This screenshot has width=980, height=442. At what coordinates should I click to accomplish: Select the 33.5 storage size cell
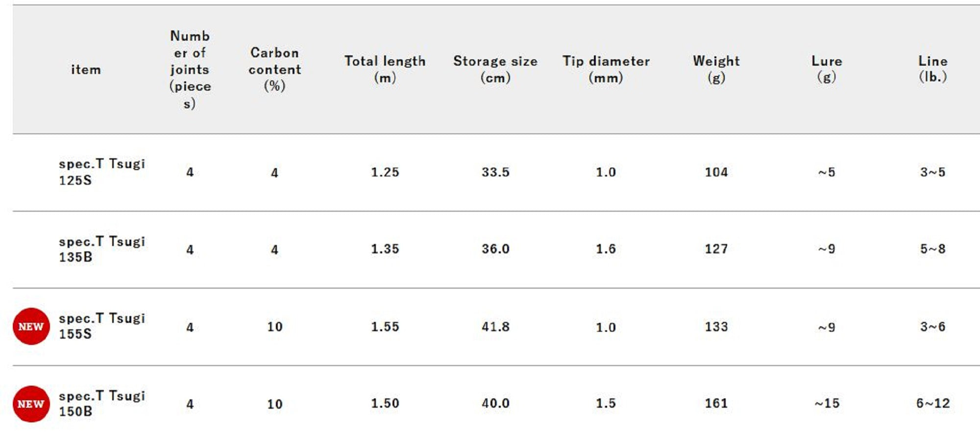click(495, 172)
